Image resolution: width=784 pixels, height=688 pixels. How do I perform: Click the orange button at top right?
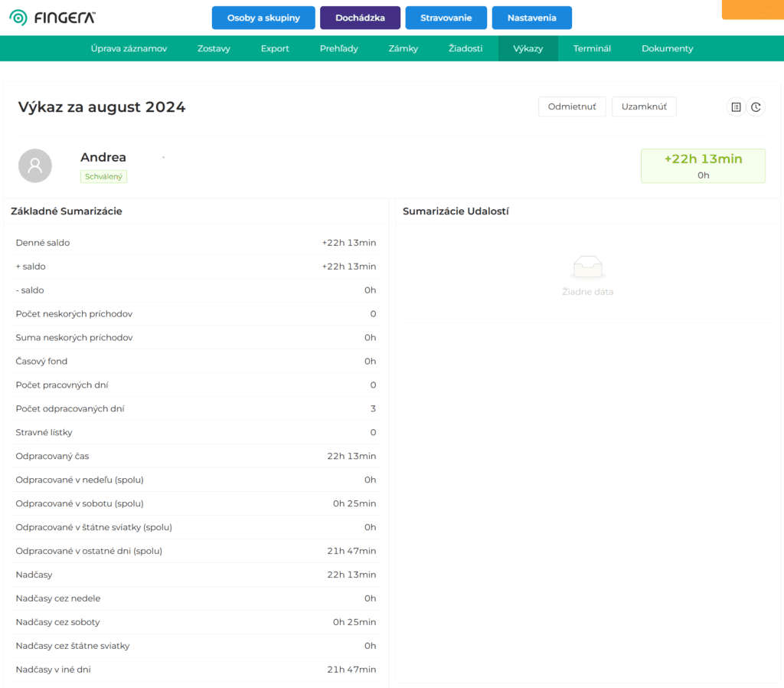(753, 9)
